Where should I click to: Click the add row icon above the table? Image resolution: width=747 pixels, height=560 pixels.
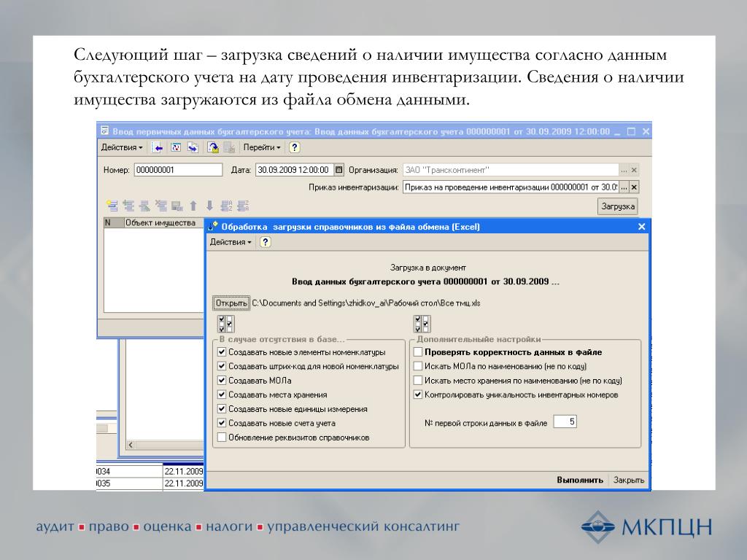(112, 206)
